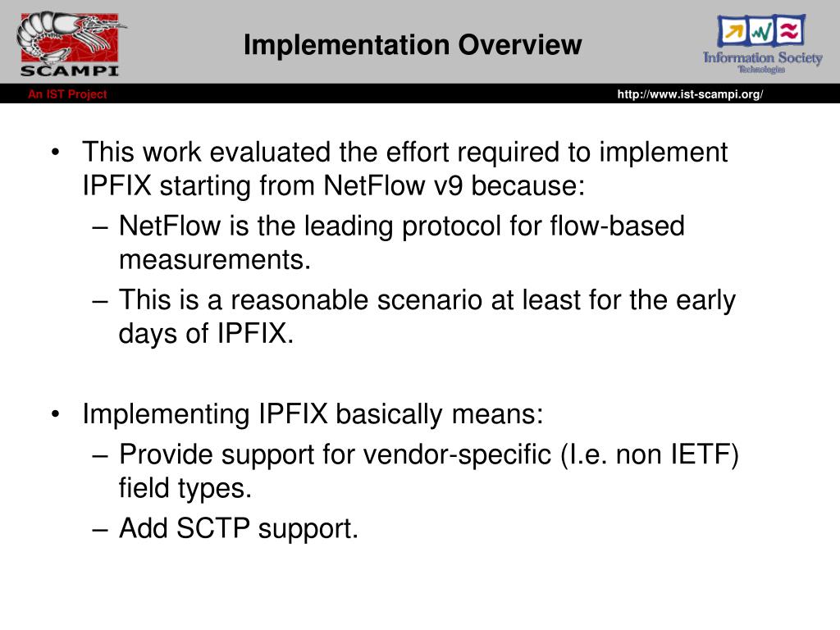Click the 'NetFlow is the leading protocol' sub-bullet
Screen dimensions: 840x630
tap(401, 226)
